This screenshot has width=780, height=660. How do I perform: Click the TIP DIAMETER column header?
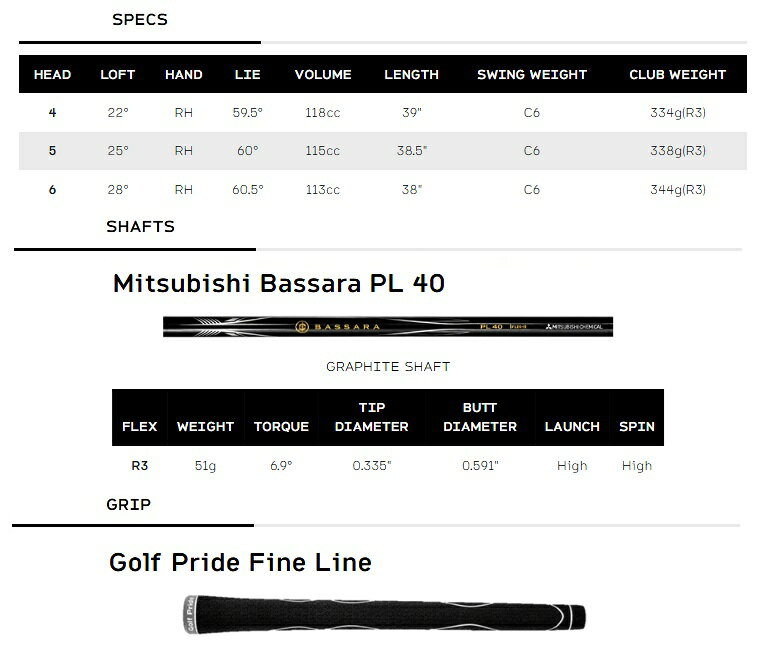[x=372, y=417]
